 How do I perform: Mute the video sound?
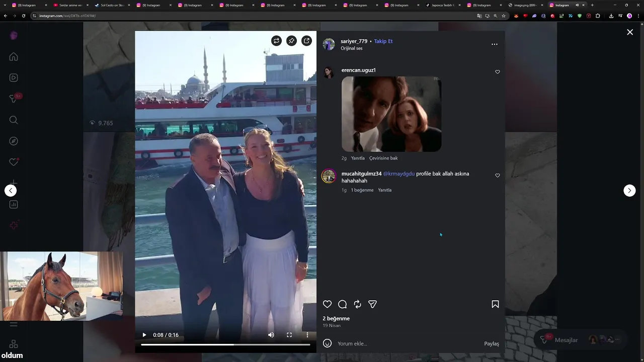click(x=271, y=335)
